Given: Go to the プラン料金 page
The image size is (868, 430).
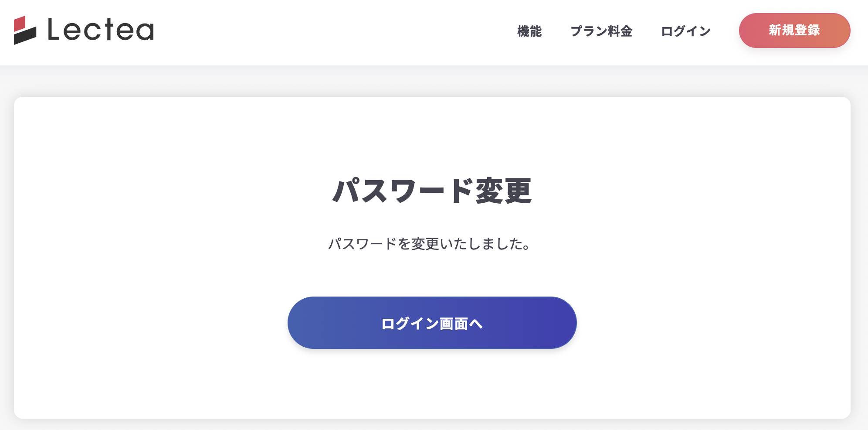Looking at the screenshot, I should tap(601, 31).
